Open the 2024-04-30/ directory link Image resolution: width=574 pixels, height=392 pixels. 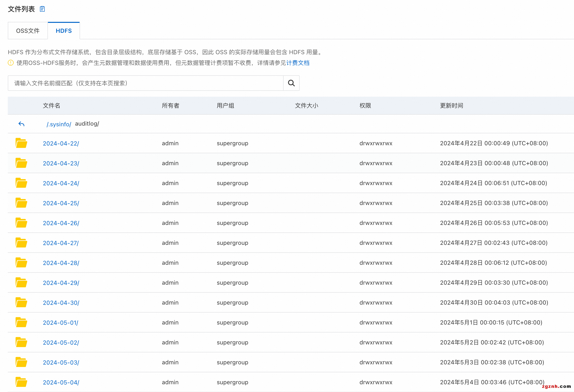61,303
